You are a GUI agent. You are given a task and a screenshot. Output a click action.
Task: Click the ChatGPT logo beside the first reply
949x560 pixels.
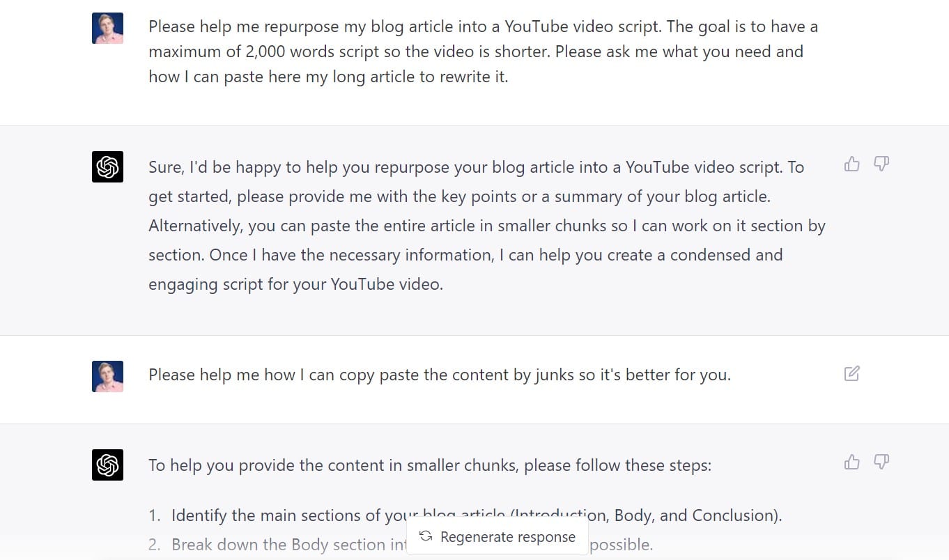107,167
